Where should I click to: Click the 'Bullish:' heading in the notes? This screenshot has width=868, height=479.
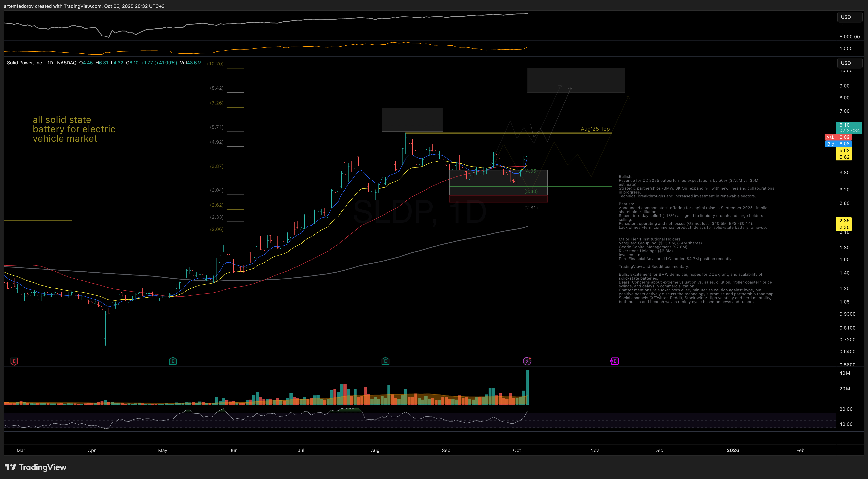click(625, 177)
